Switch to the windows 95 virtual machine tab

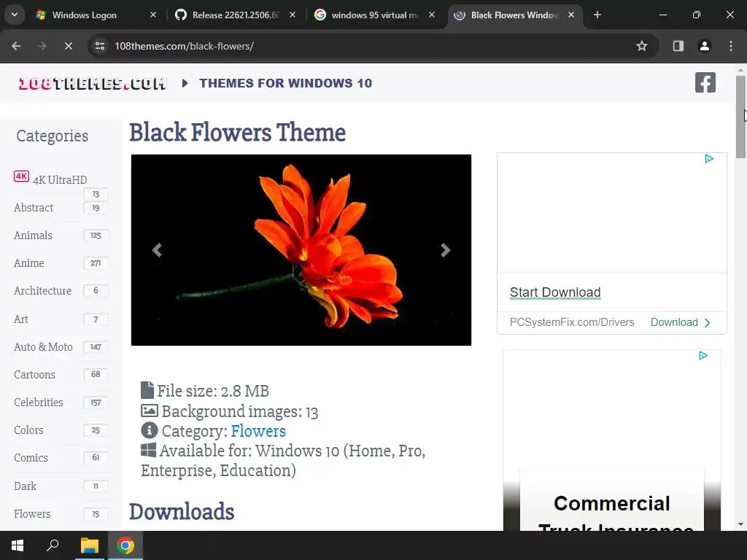pyautogui.click(x=375, y=15)
